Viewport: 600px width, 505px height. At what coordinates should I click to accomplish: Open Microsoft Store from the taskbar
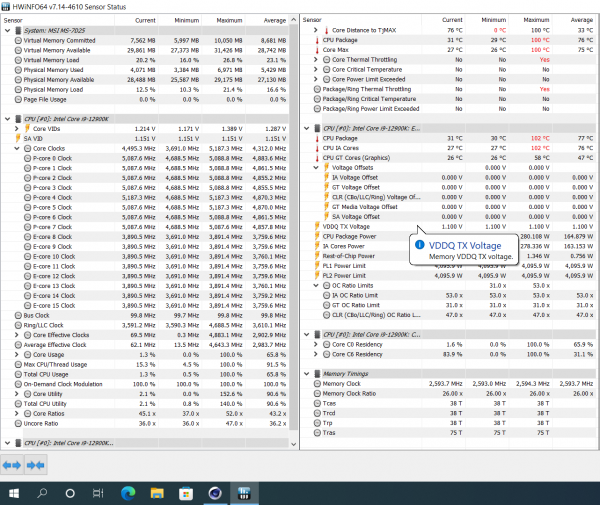[x=186, y=494]
